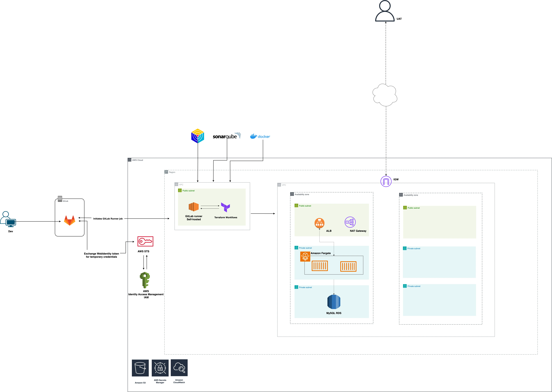552x392 pixels.
Task: Click the 'AWS Secrets Manager' label
Action: [x=160, y=381]
